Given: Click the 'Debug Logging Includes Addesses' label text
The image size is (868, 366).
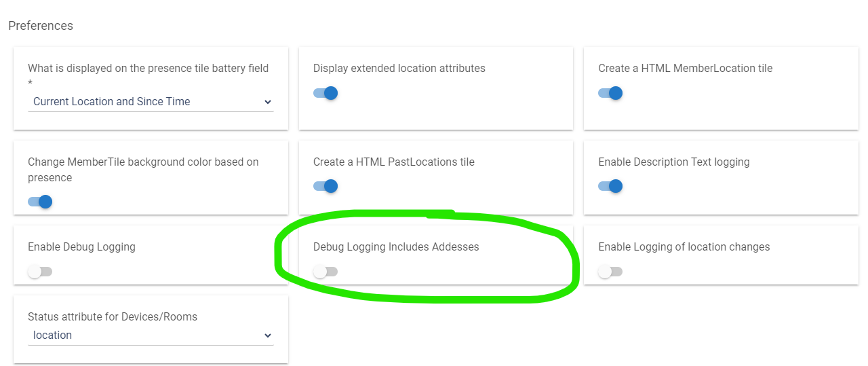Looking at the screenshot, I should coord(396,247).
